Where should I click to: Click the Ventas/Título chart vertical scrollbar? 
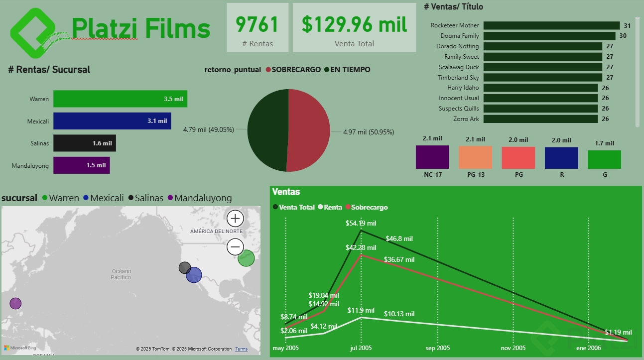637,73
